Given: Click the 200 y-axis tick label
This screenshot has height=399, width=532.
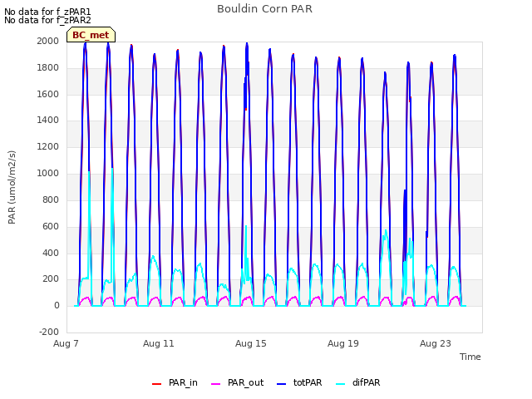Looking at the screenshot, I should pyautogui.click(x=51, y=279).
